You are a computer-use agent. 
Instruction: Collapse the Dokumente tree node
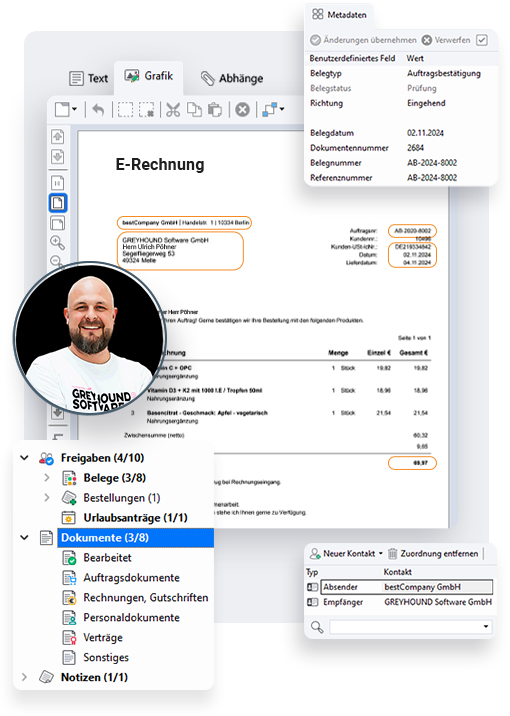24,537
